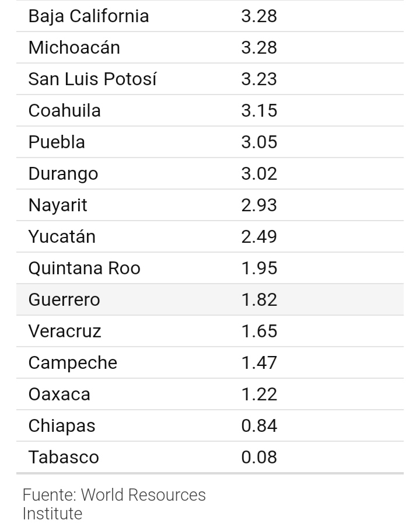Viewport: 420px width, 527px height.
Task: Select the Campeche row label
Action: (73, 362)
